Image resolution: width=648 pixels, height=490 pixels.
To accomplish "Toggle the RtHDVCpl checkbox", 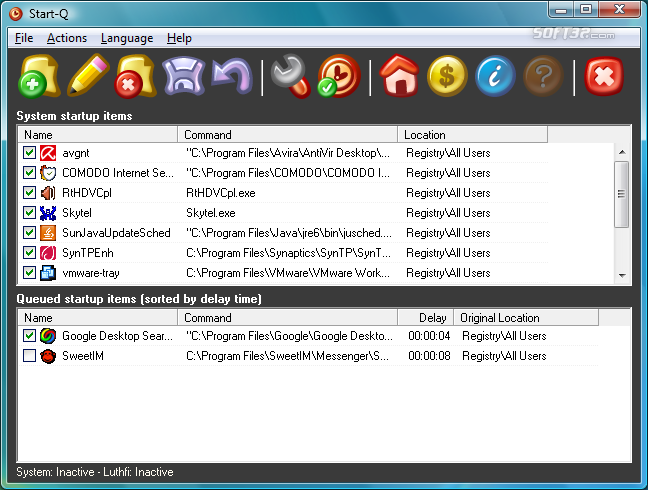I will tap(29, 193).
